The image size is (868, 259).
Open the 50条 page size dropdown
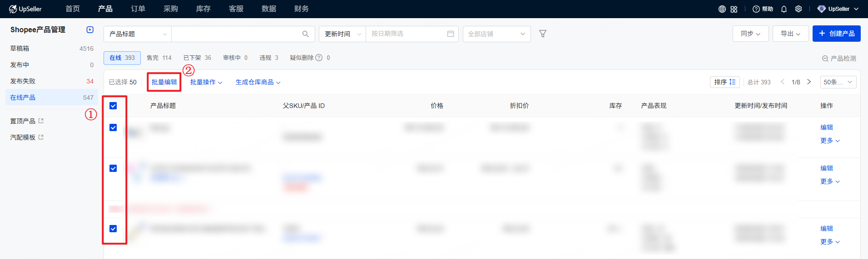tap(838, 82)
